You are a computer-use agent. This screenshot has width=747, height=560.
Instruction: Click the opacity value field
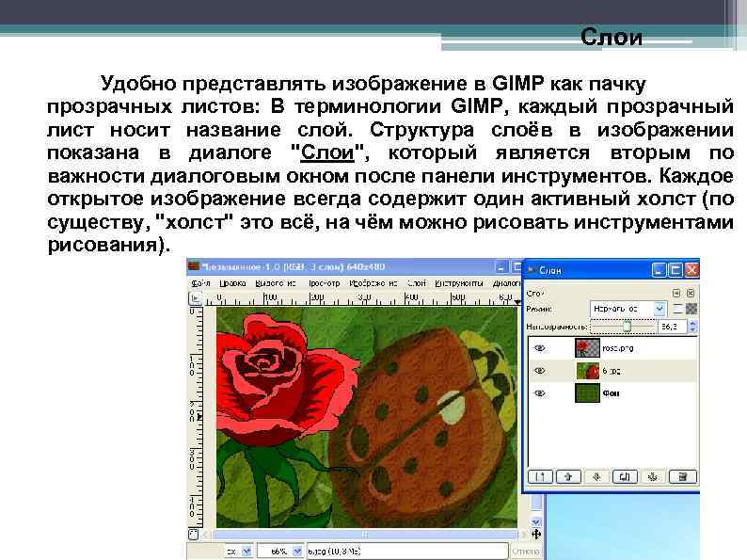(672, 327)
